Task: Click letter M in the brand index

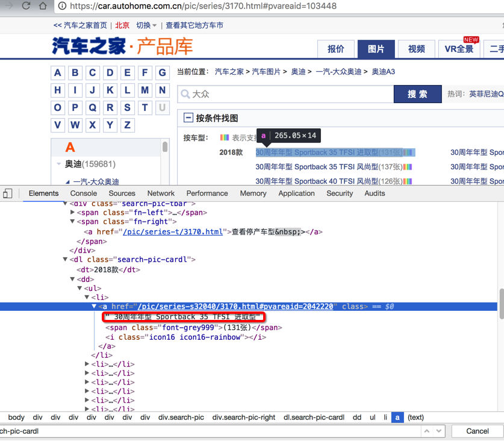Action: [145, 90]
